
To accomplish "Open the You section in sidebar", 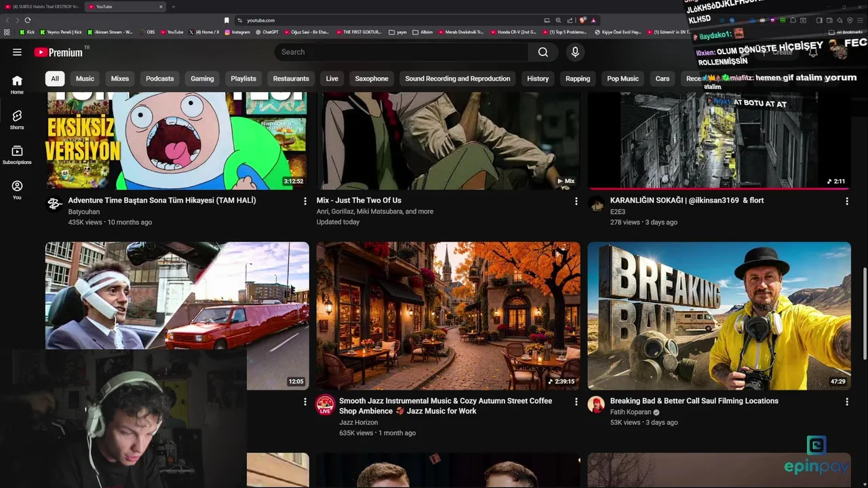I will (17, 190).
